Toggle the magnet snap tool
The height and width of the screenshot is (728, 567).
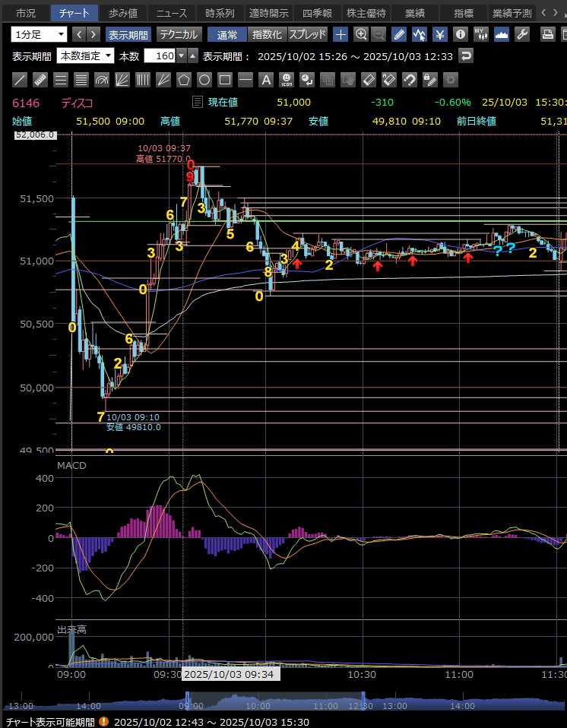[x=410, y=80]
